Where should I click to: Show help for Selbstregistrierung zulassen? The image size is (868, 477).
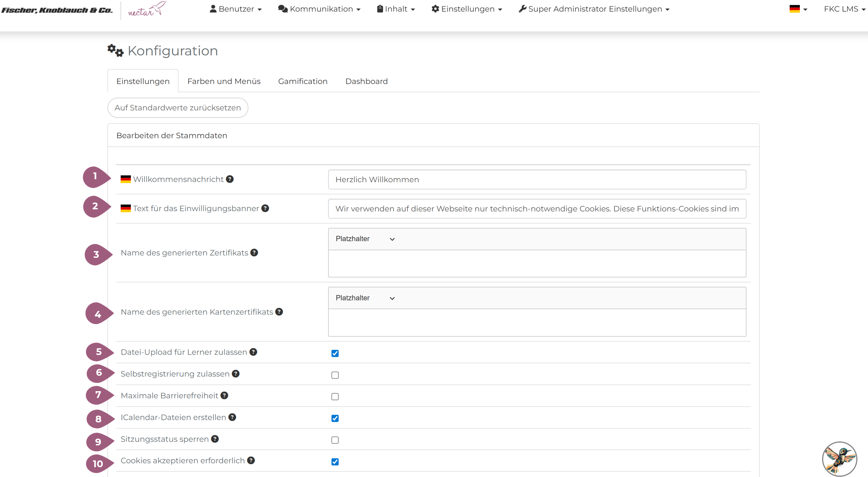pos(236,374)
